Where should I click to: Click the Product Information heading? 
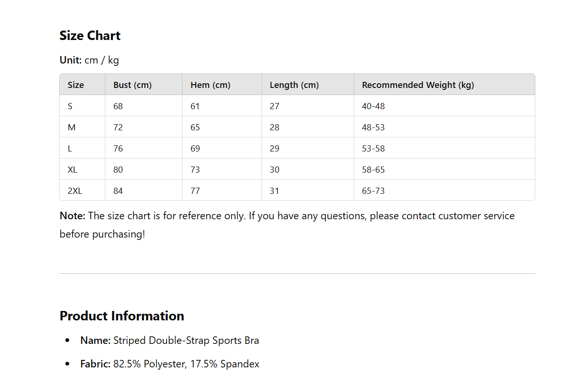pos(122,316)
